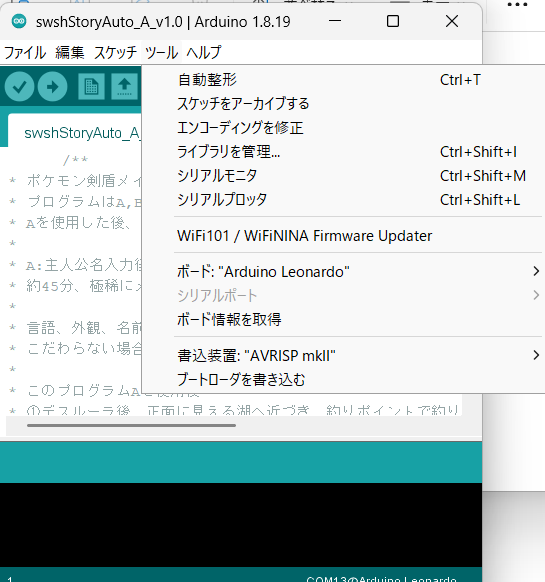This screenshot has width=545, height=582.
Task: Click the Verify (checkmark) toolbar button
Action: pos(19,86)
